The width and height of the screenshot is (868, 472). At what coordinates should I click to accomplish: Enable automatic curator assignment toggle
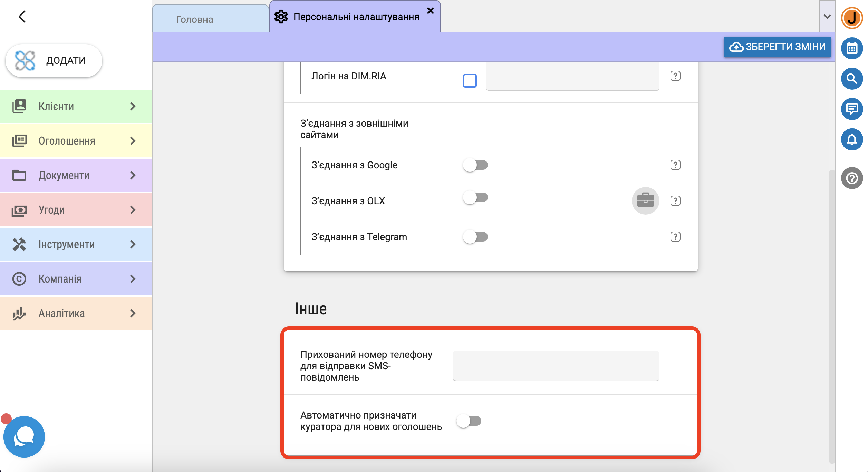[469, 421]
